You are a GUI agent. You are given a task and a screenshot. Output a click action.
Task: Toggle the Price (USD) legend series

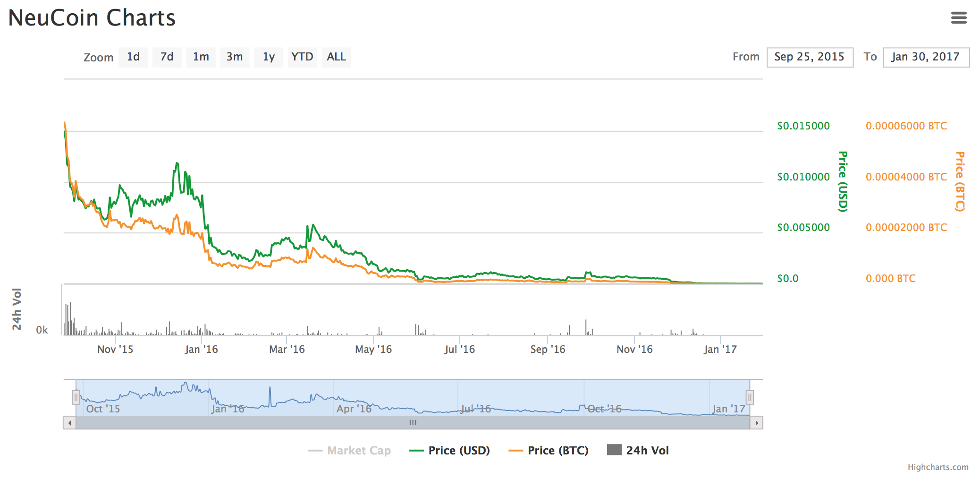pos(449,450)
